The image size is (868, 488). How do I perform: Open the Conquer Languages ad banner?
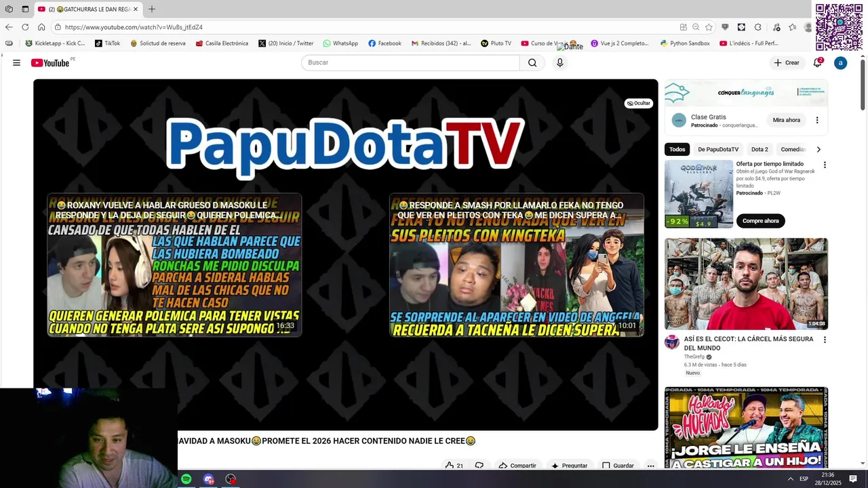coord(746,93)
